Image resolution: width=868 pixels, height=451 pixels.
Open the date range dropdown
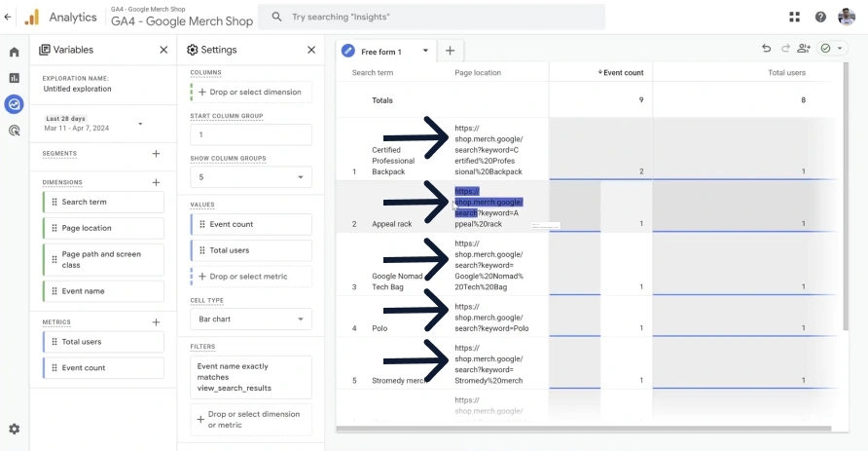coord(140,124)
